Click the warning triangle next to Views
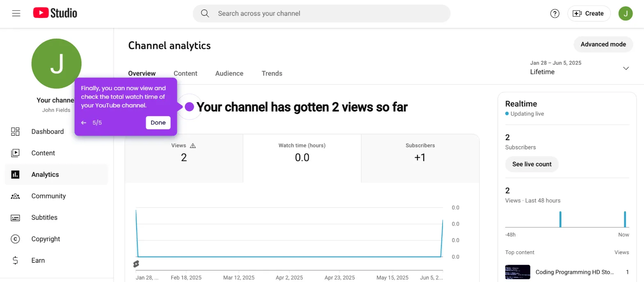 point(193,146)
